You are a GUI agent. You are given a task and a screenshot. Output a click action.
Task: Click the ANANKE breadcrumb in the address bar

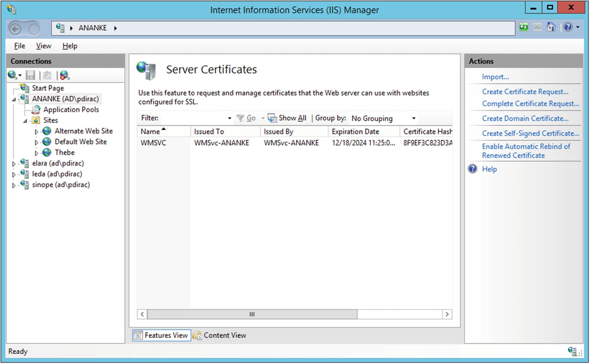click(93, 28)
